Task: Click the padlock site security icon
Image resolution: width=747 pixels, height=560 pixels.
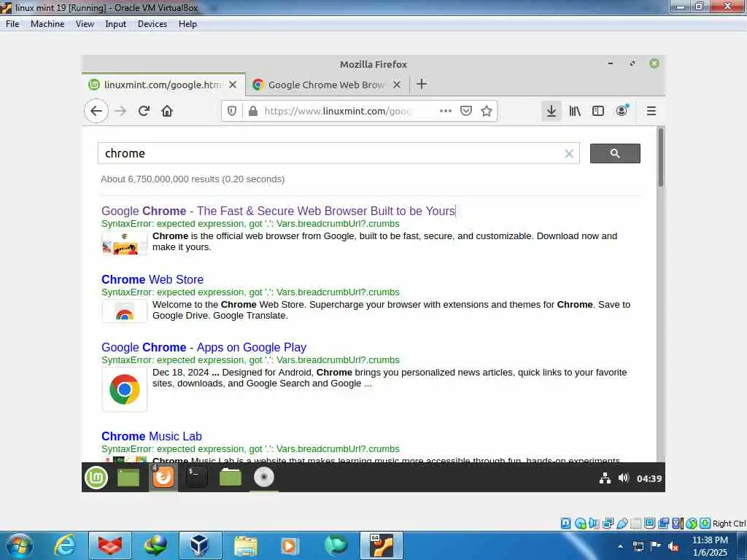Action: point(253,111)
